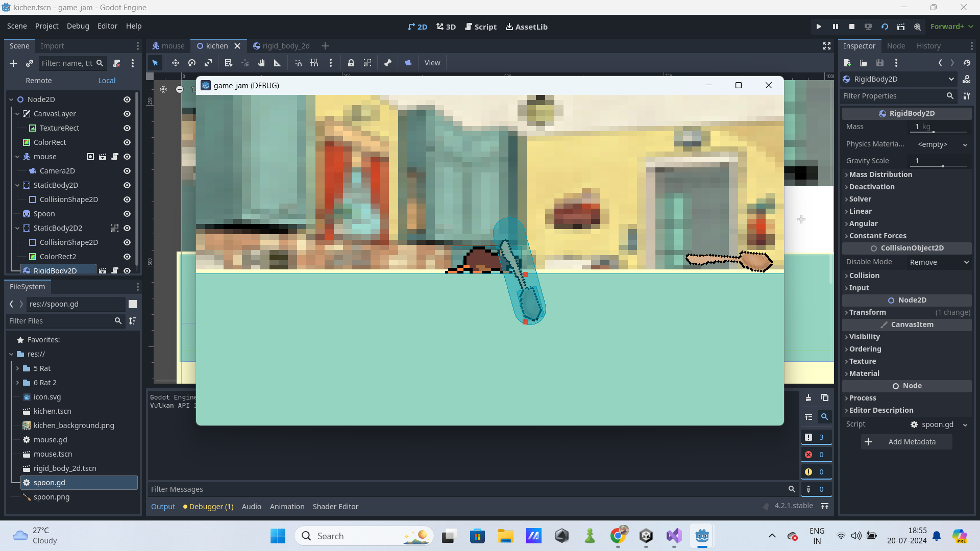Select the Select Mode arrow tool
This screenshot has width=980, height=551.
click(x=155, y=63)
